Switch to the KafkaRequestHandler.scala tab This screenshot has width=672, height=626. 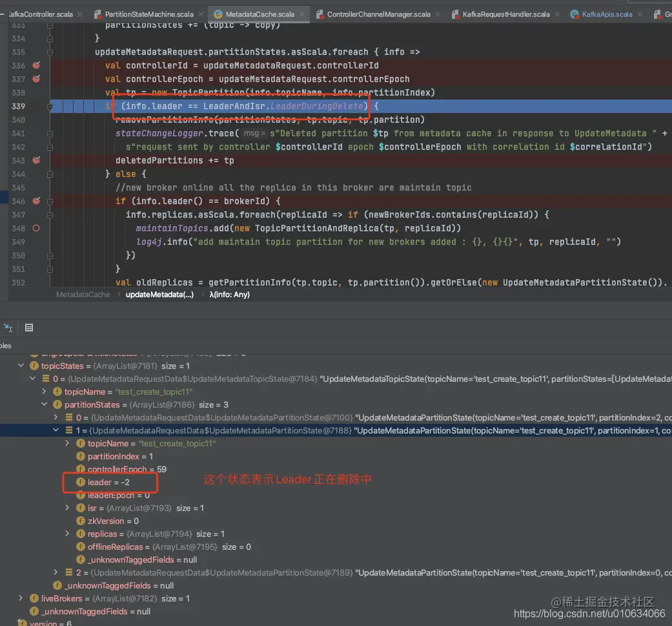coord(505,14)
